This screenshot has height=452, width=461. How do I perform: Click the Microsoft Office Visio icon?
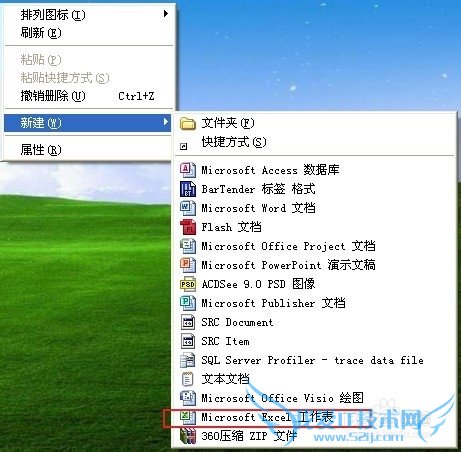(188, 398)
